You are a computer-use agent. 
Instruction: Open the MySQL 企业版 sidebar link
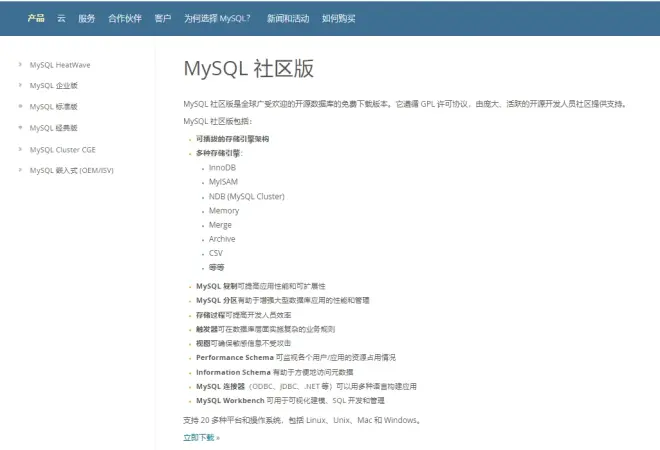[53, 85]
